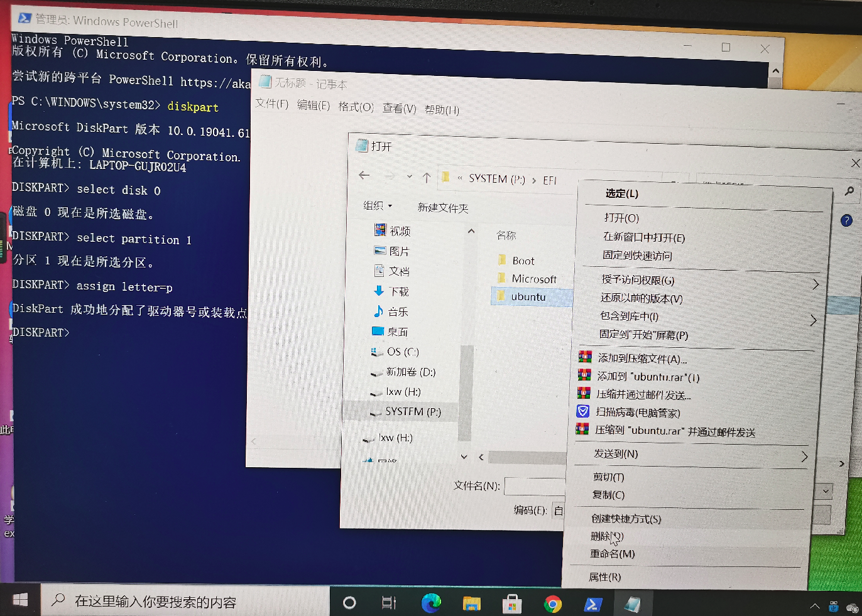Choose 图片 in navigation pane

[391, 251]
